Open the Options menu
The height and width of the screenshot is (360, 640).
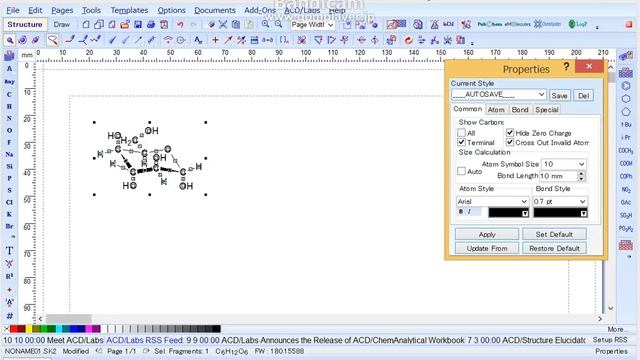point(171,10)
